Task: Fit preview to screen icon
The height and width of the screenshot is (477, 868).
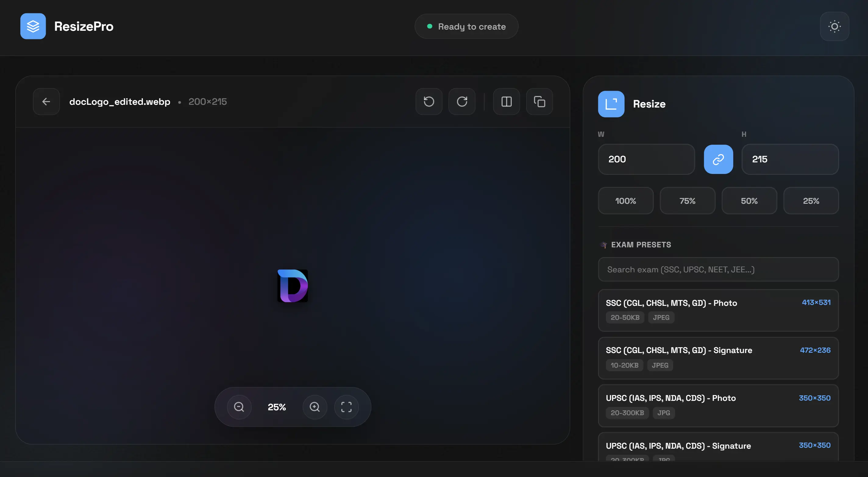Action: point(346,407)
